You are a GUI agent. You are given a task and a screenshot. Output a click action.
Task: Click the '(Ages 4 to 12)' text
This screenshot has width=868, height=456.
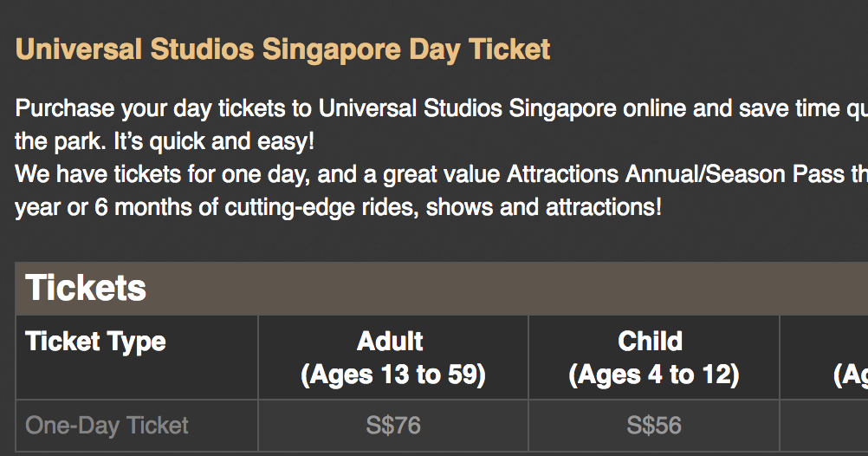point(653,375)
